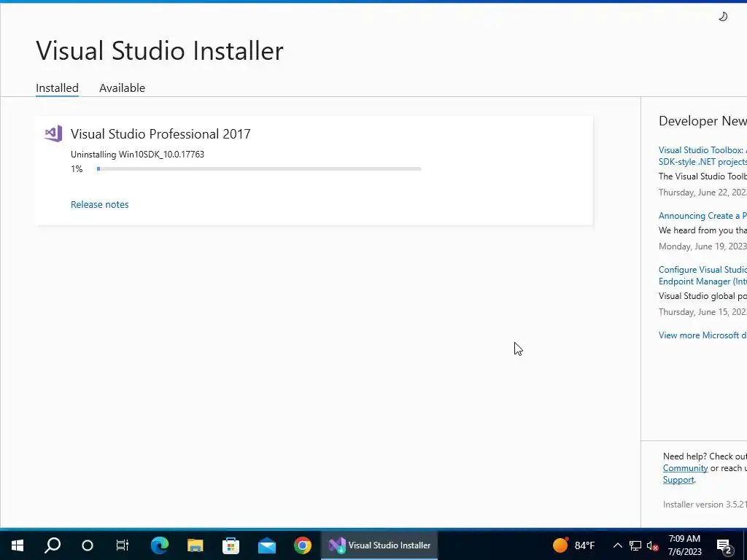This screenshot has width=747, height=560.
Task: Open network status tray icon
Action: [635, 545]
